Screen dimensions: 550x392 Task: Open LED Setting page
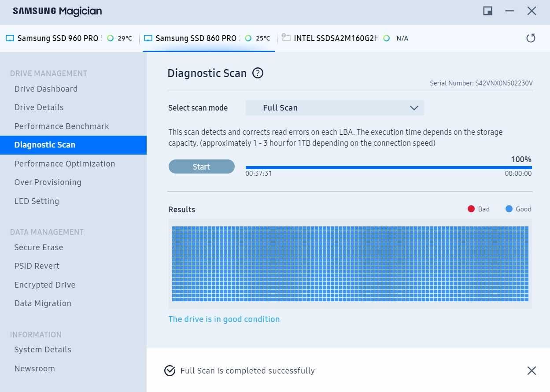(37, 201)
